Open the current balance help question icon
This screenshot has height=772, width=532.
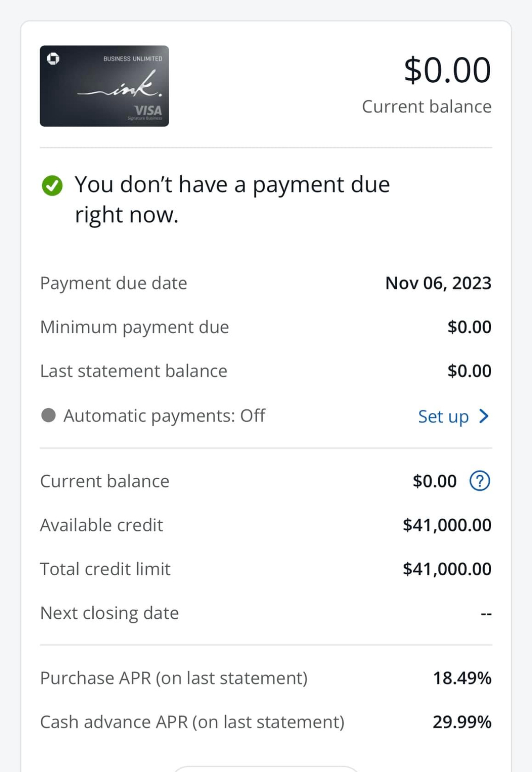[480, 481]
